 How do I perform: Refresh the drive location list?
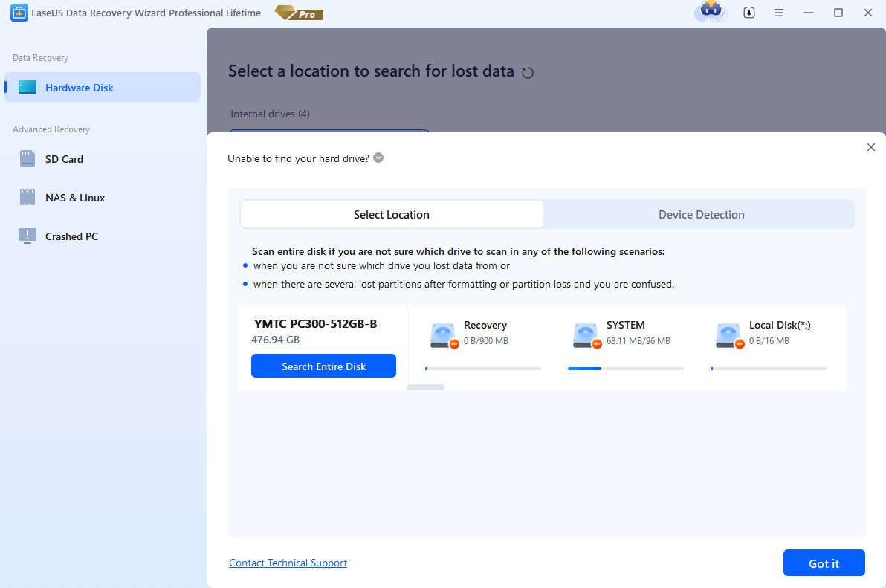pyautogui.click(x=528, y=71)
